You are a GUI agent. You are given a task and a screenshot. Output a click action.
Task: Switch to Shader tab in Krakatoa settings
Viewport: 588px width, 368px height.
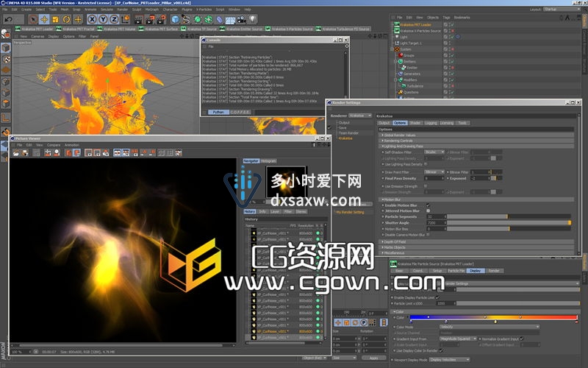point(415,123)
